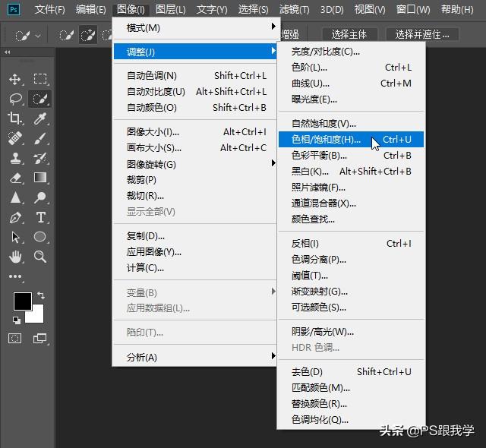Select the Crop tool
The width and height of the screenshot is (486, 448).
[x=15, y=118]
